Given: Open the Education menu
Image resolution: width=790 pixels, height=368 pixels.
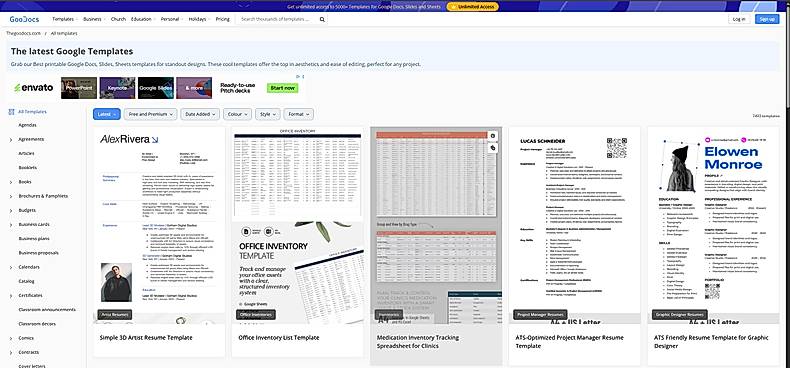Looking at the screenshot, I should coord(143,19).
